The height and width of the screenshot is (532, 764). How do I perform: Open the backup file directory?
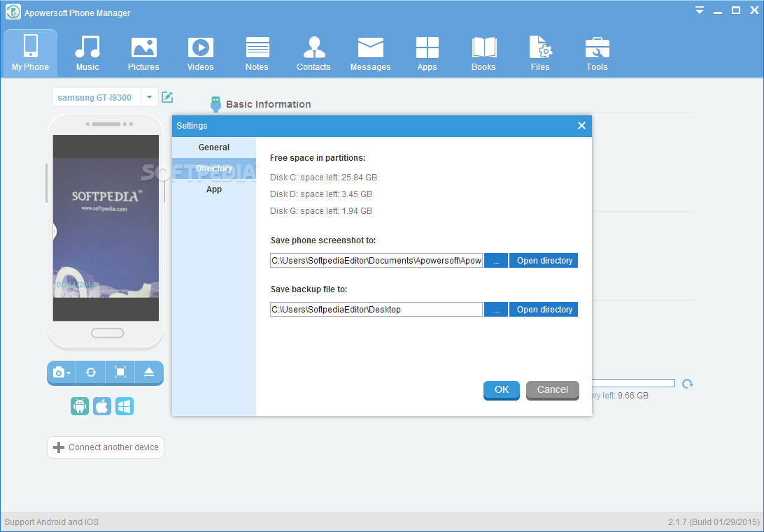544,310
